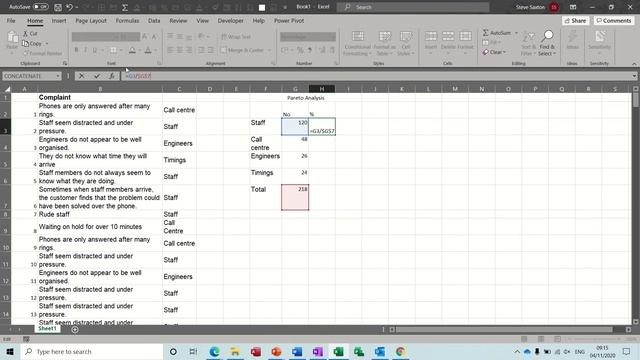Toggle Italic formatting

point(85,50)
